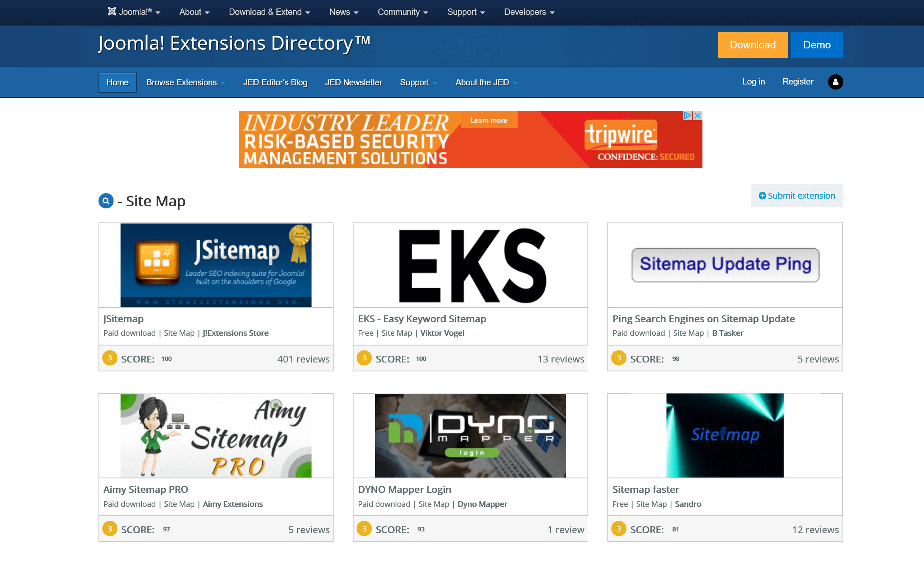Screen dimensions: 924x562
Task: Open the JSitemap extension title
Action: tap(124, 319)
